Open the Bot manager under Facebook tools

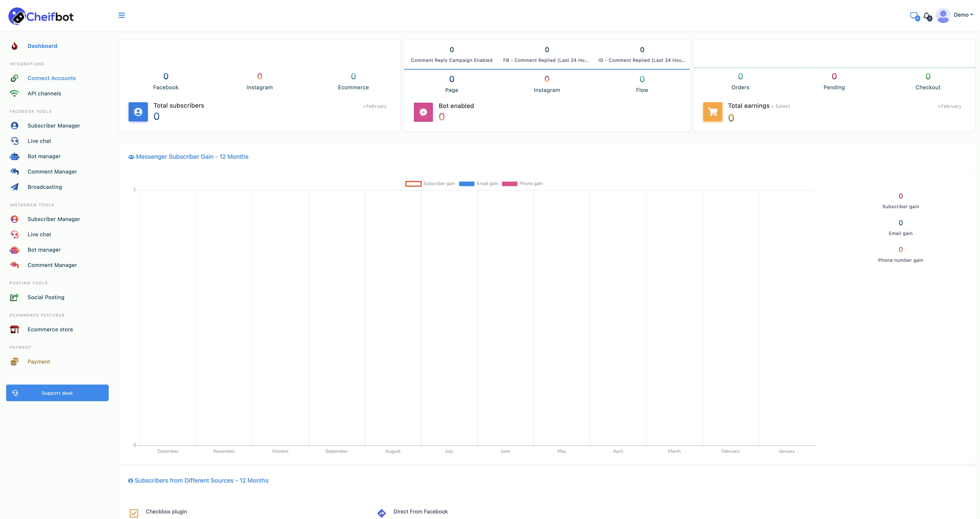point(44,156)
